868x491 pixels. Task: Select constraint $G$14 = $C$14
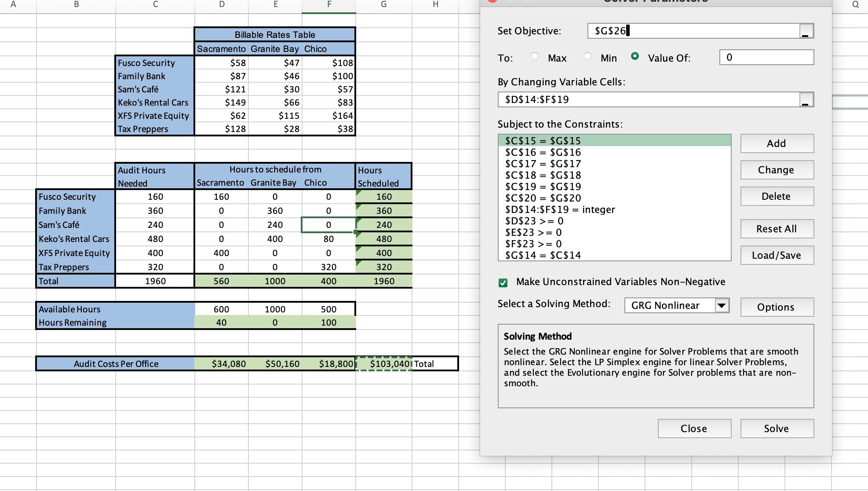(x=543, y=255)
